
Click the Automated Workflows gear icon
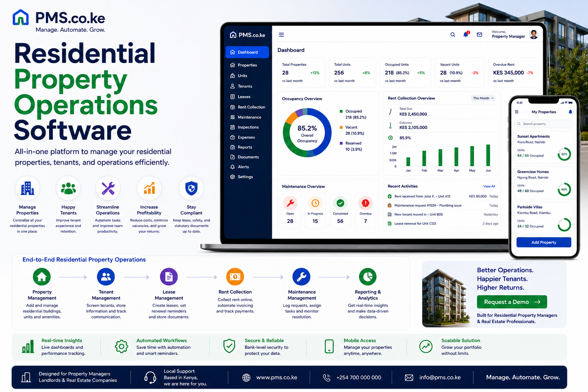pyautogui.click(x=121, y=346)
